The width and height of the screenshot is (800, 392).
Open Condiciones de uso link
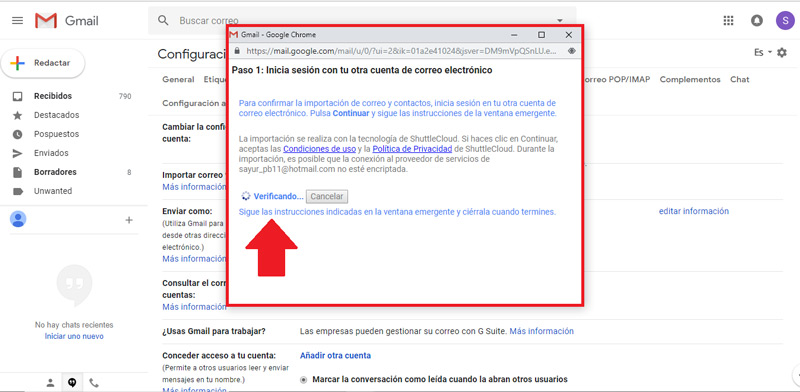(x=319, y=150)
